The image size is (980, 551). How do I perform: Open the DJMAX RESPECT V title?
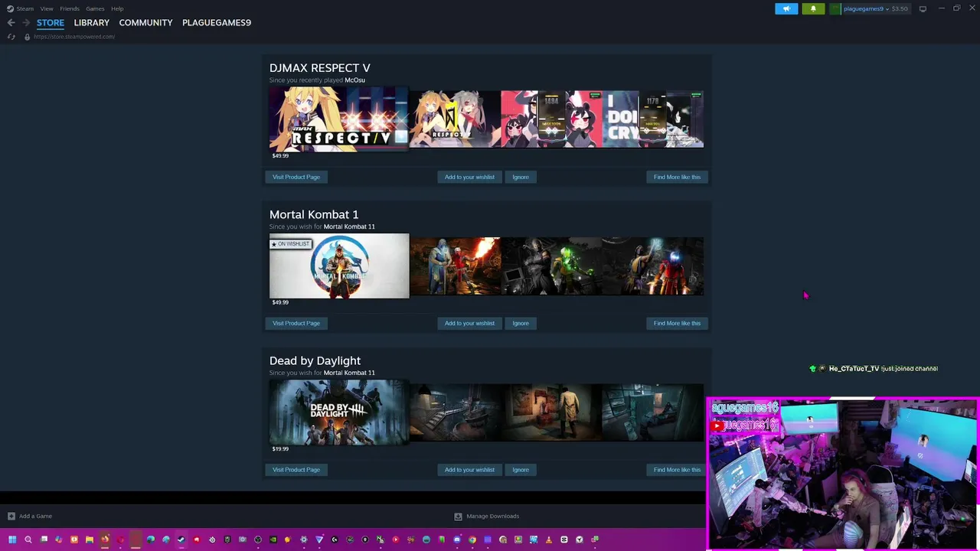click(319, 68)
